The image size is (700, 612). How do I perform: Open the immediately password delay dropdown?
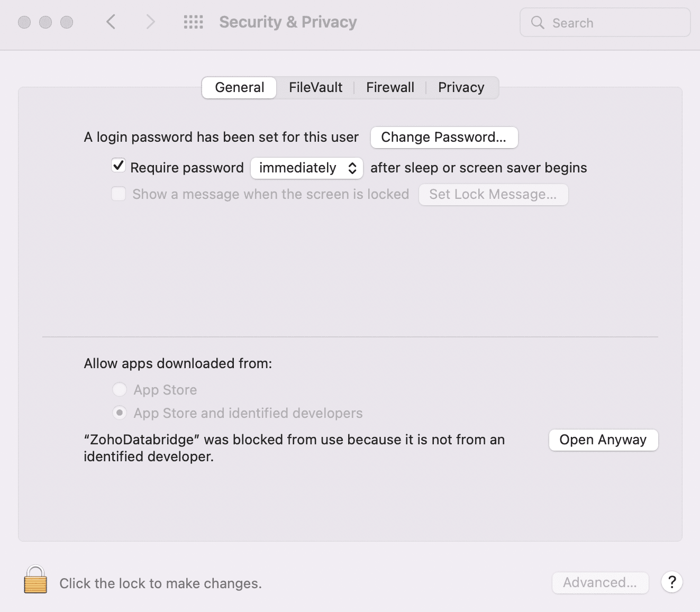(x=307, y=168)
